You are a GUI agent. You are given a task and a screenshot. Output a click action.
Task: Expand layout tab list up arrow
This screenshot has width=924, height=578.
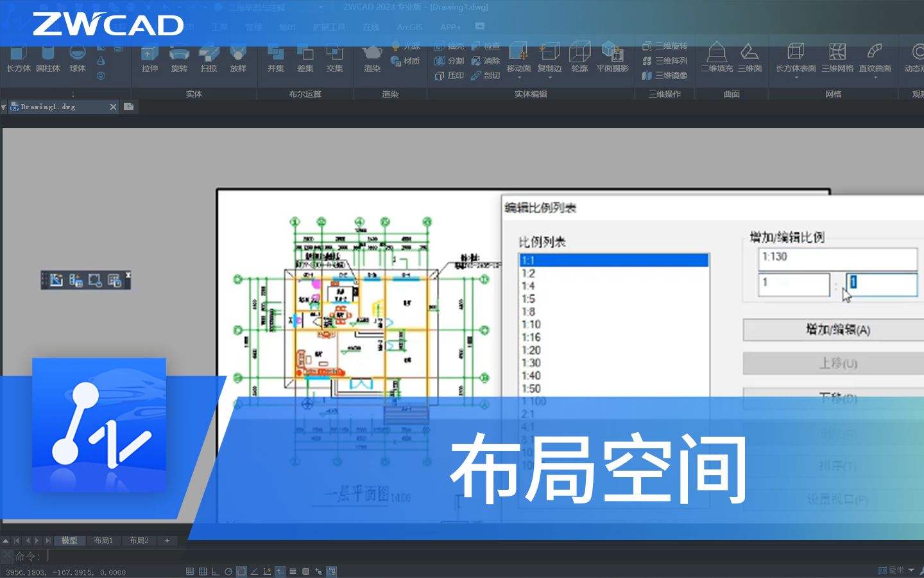pyautogui.click(x=6, y=541)
